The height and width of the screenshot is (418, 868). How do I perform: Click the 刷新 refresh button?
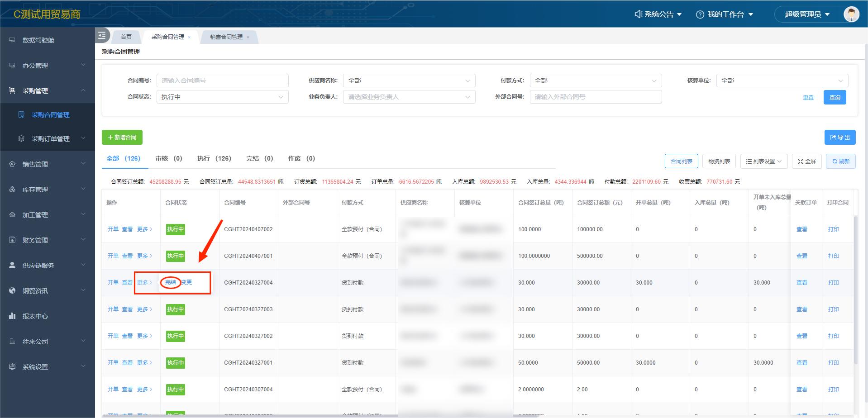click(840, 161)
